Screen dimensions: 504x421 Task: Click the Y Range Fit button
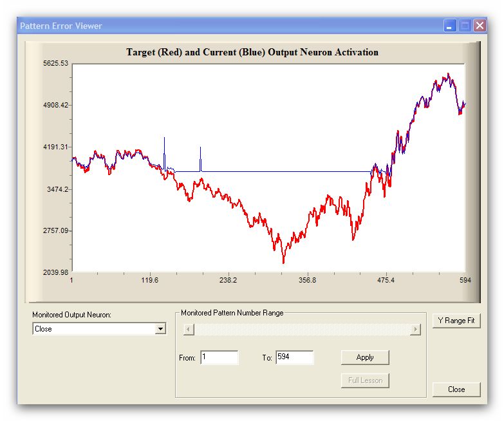coord(456,321)
